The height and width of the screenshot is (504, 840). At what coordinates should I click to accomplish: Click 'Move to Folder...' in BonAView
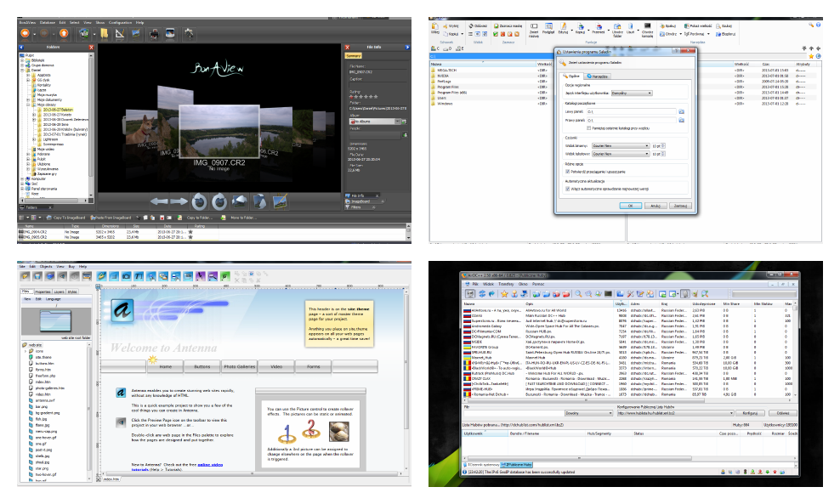point(240,218)
